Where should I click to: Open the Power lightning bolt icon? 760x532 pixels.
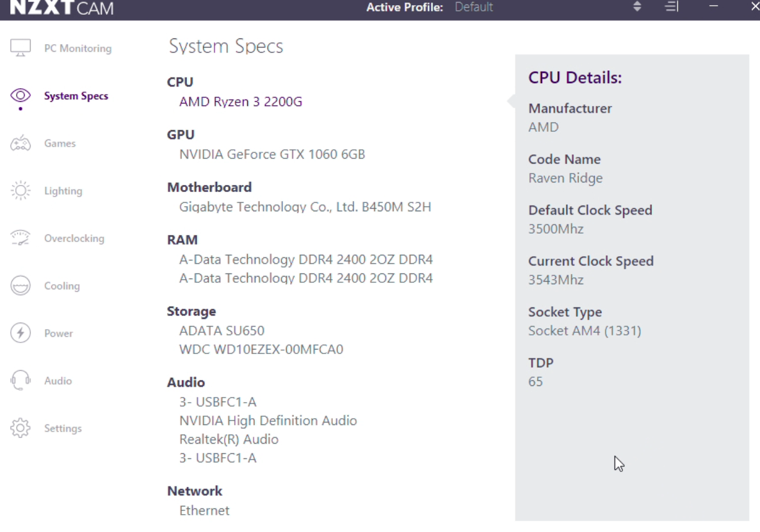(x=20, y=333)
